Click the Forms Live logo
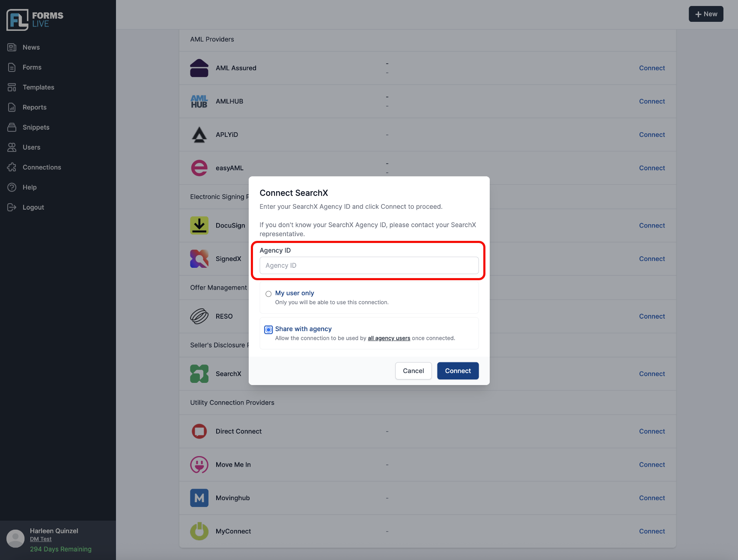Image resolution: width=738 pixels, height=560 pixels. point(35,20)
